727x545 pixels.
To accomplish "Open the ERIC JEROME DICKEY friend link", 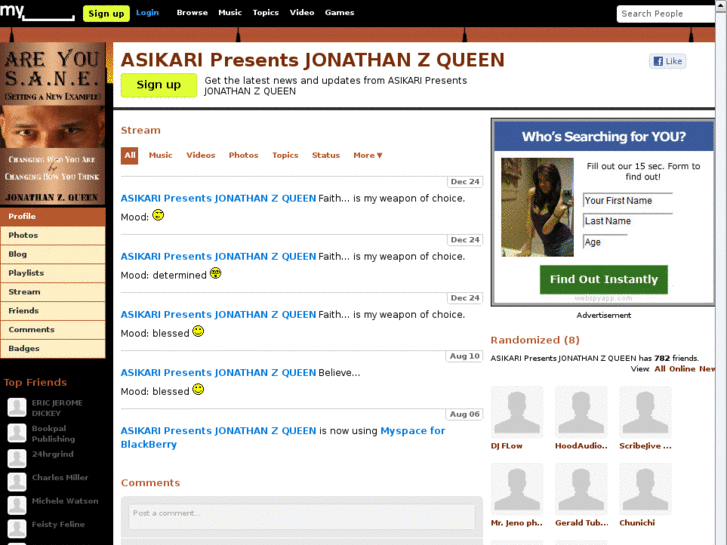I will [x=57, y=408].
